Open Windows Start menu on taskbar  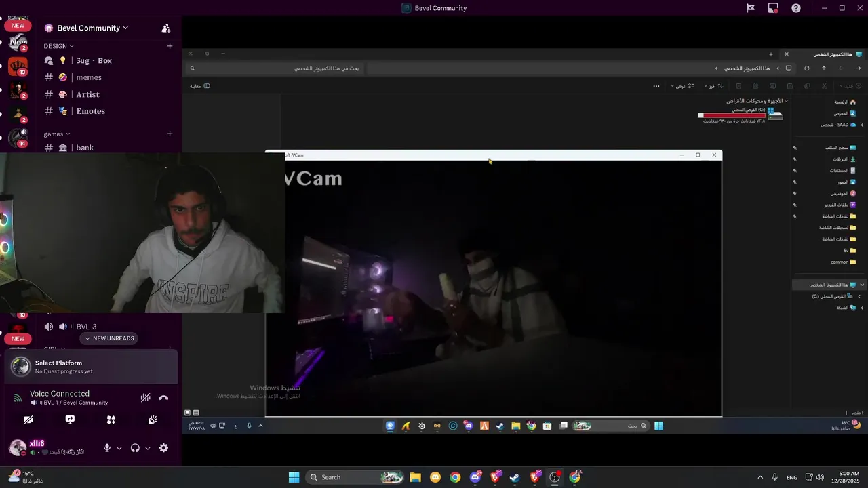[294, 477]
